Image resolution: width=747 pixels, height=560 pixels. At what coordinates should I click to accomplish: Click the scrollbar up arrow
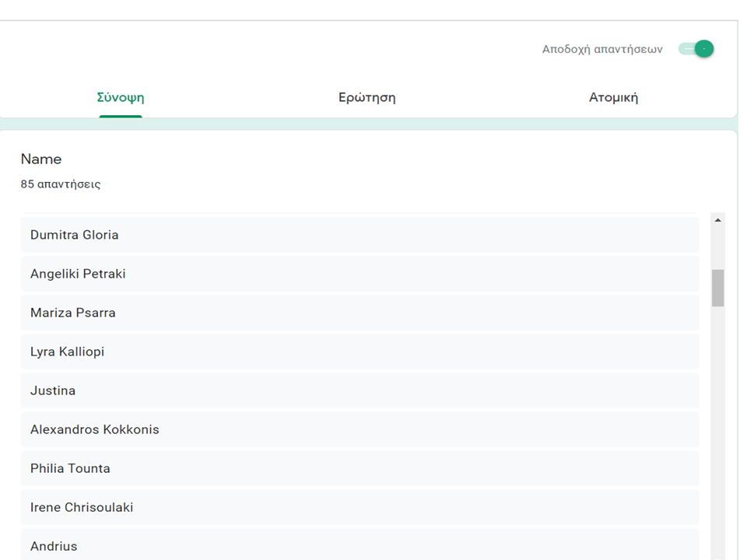tap(717, 220)
